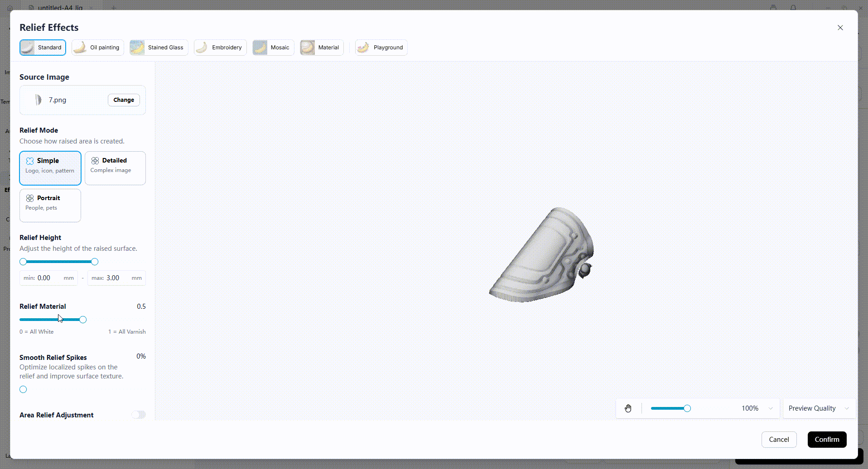Edit the min relief height field
Viewport: 868px width, 469px height.
(x=48, y=278)
